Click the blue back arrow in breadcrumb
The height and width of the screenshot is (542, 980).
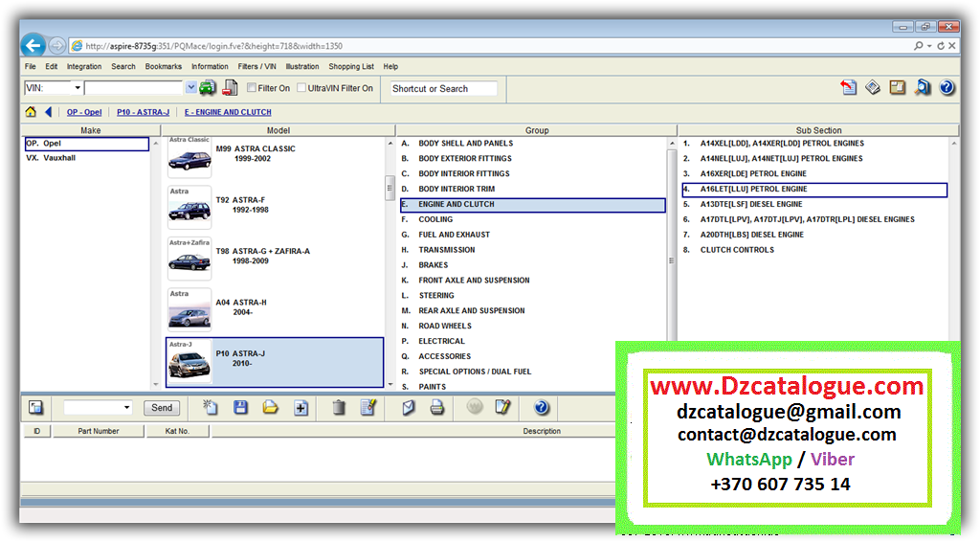point(48,112)
